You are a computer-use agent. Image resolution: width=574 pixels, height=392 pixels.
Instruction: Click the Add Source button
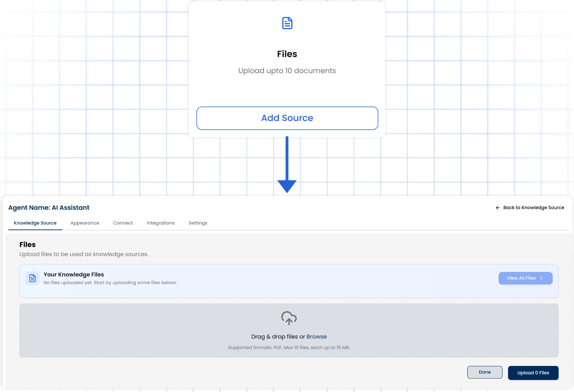287,118
